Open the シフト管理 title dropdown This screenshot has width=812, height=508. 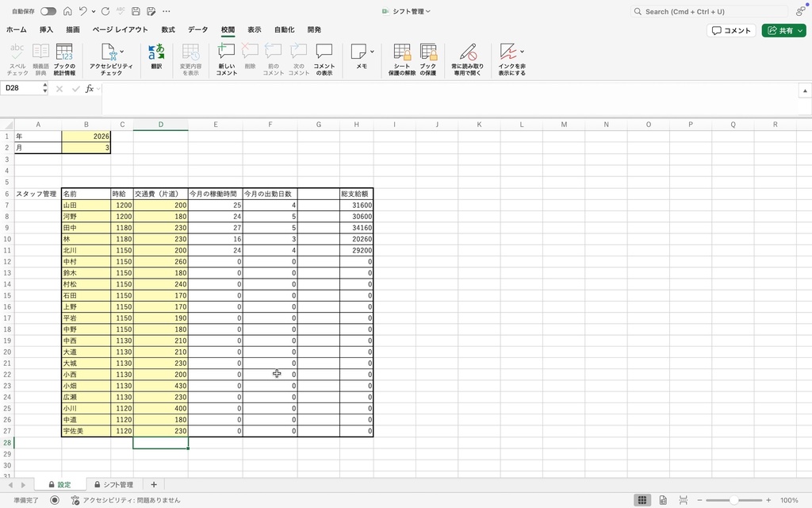point(427,11)
